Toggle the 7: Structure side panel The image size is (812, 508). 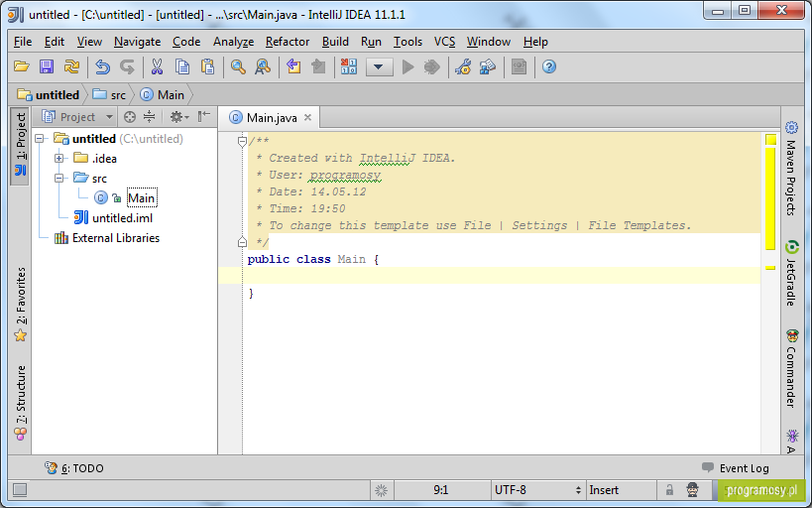20,403
